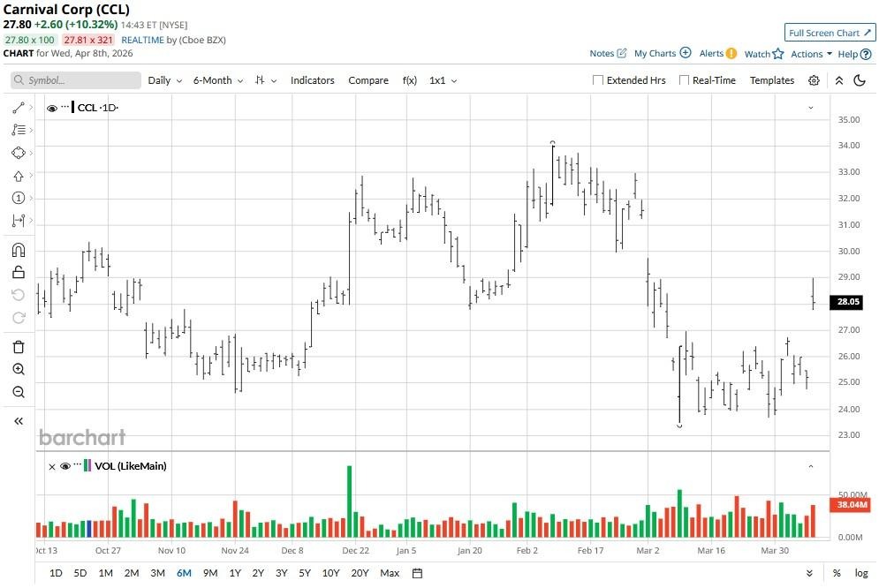Open the 6-Month period dropdown
This screenshot has height=588, width=879.
click(218, 80)
